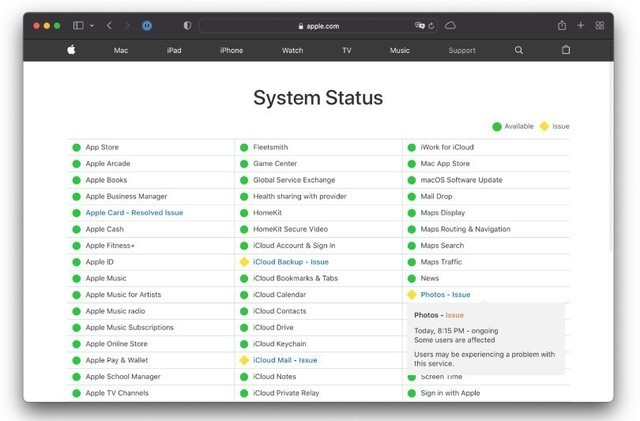
Task: Open the iCloud Mail - Issue link
Action: pos(285,360)
